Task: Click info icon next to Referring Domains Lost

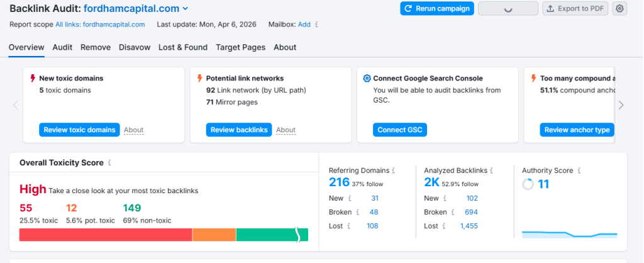Action: [x=348, y=226]
